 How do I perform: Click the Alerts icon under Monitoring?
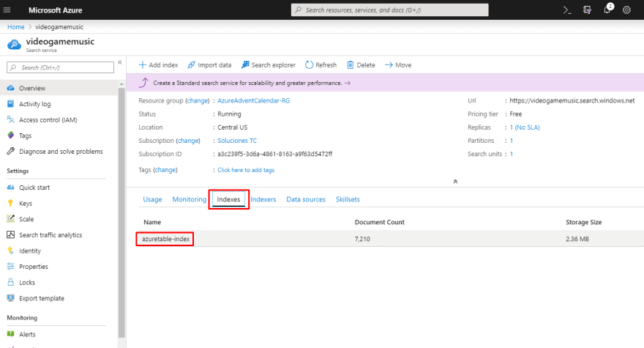11,334
